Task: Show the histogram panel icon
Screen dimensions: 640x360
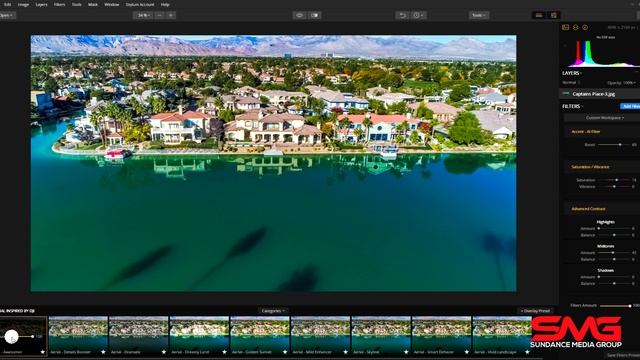Action: click(x=565, y=27)
